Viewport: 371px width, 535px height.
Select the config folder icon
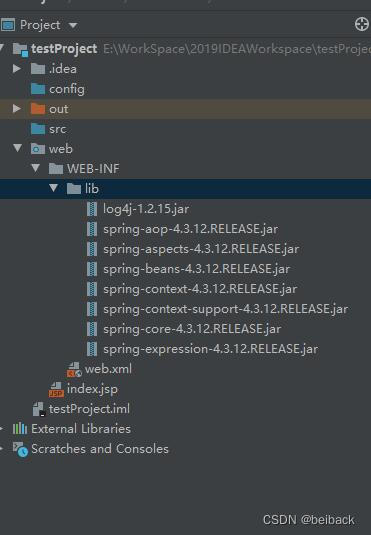pyautogui.click(x=38, y=89)
